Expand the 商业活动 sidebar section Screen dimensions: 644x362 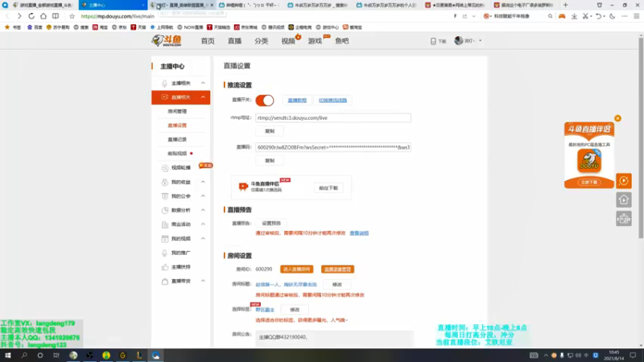203,224
